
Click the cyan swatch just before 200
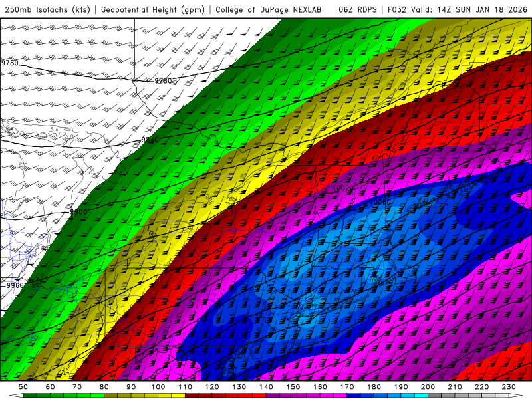pyautogui.click(x=421, y=396)
